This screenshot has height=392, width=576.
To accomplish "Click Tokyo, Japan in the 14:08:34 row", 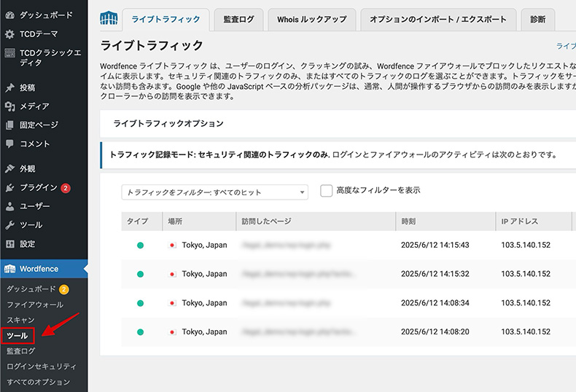I will 204,303.
